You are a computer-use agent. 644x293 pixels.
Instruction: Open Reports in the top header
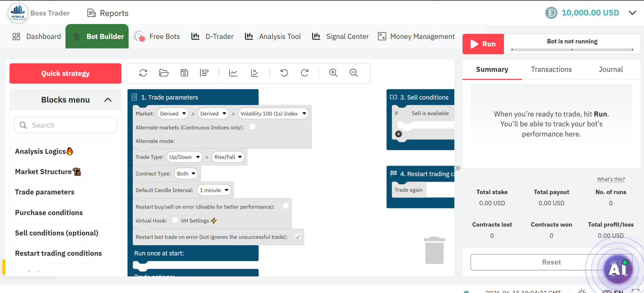(x=108, y=13)
